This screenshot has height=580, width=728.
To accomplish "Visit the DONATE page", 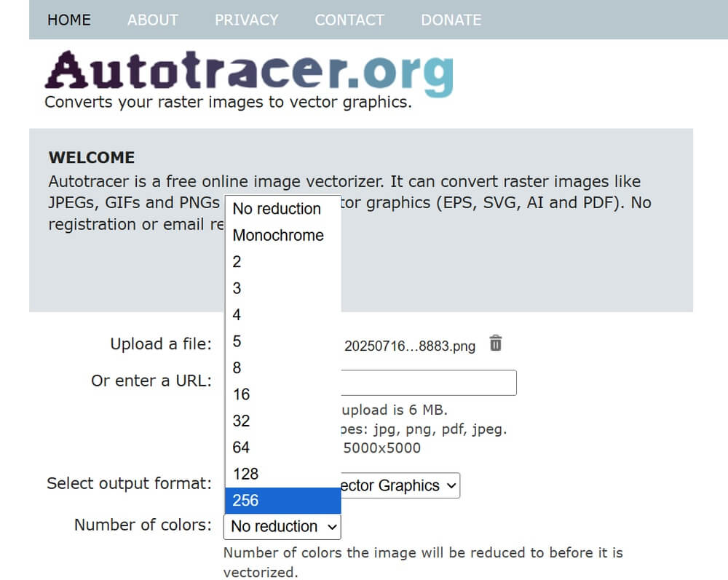I will [451, 20].
